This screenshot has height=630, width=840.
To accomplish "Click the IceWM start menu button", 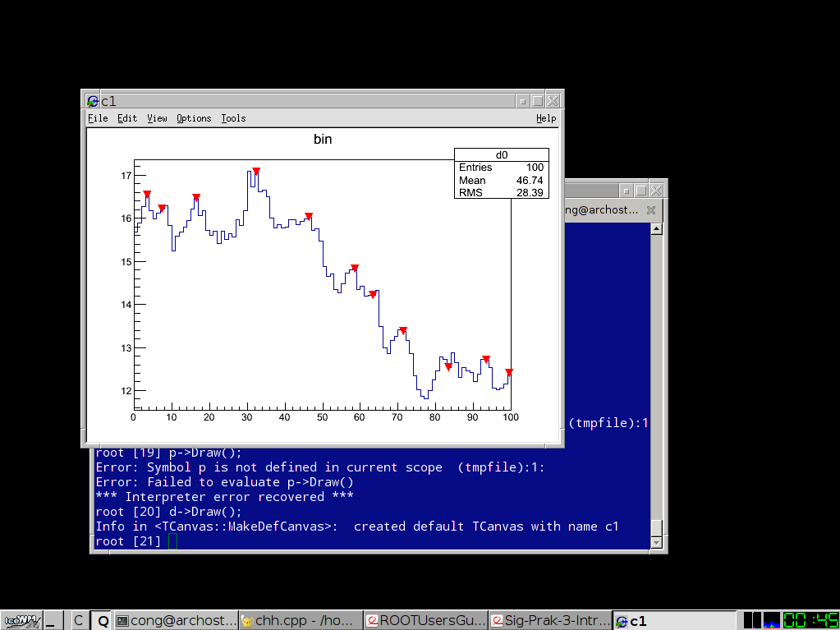I will 21,621.
